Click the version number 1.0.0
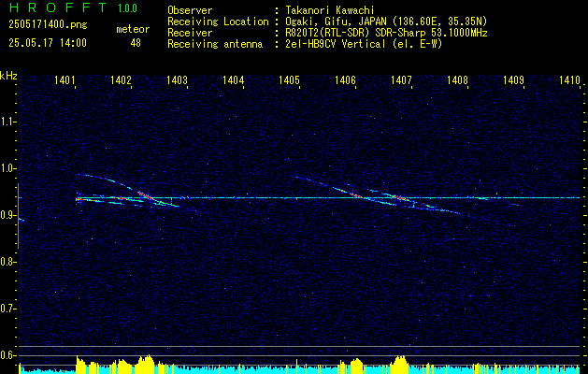The height and width of the screenshot is (374, 588). point(127,8)
